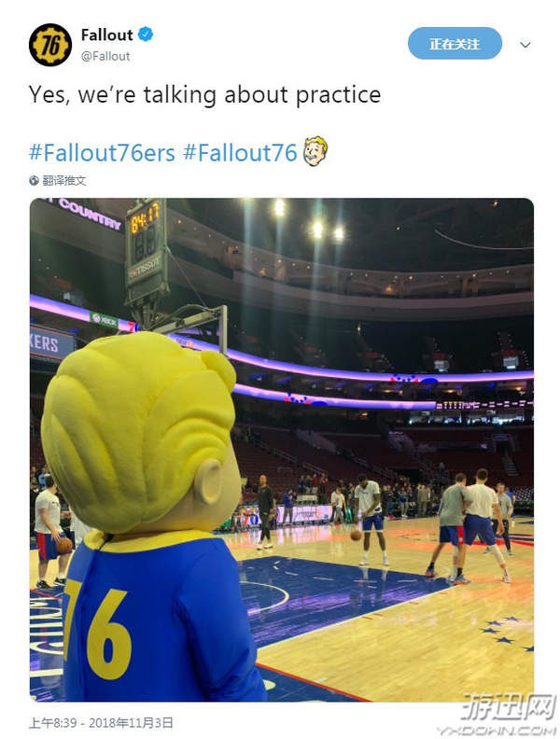
Task: Click the Fallout display name
Action: [x=106, y=35]
